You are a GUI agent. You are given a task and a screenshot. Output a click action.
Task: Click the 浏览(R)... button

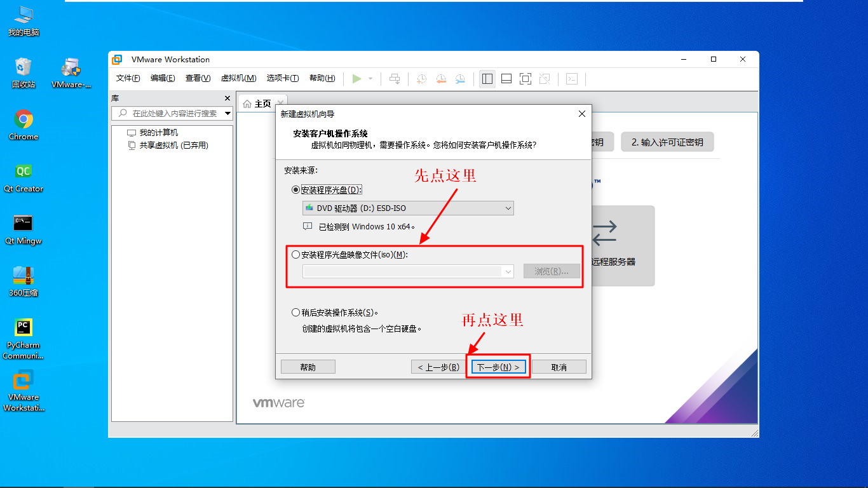(552, 271)
